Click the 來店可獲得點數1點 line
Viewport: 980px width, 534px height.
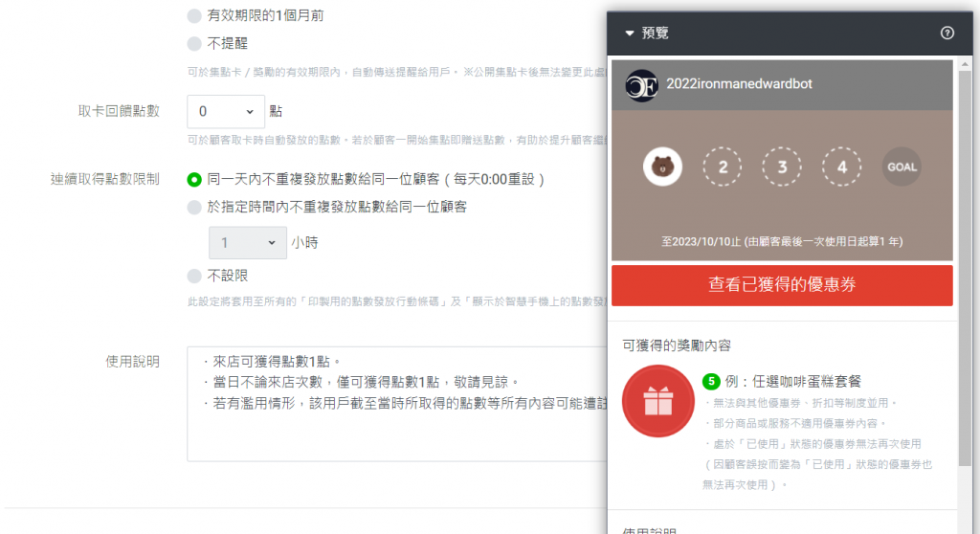click(x=273, y=362)
